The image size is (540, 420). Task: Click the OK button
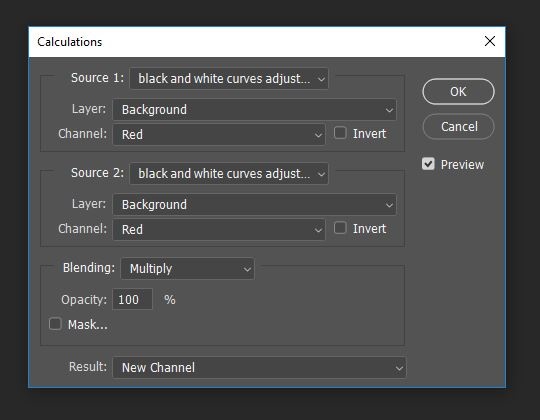[x=458, y=92]
